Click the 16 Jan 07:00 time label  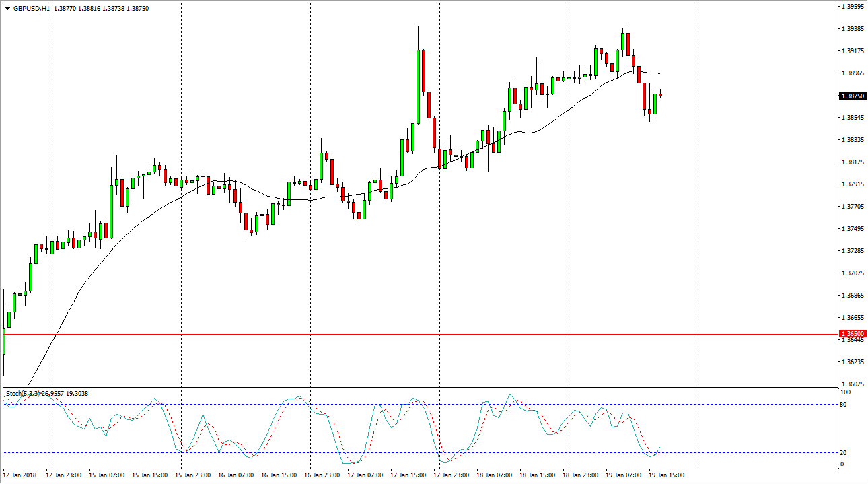coord(236,475)
